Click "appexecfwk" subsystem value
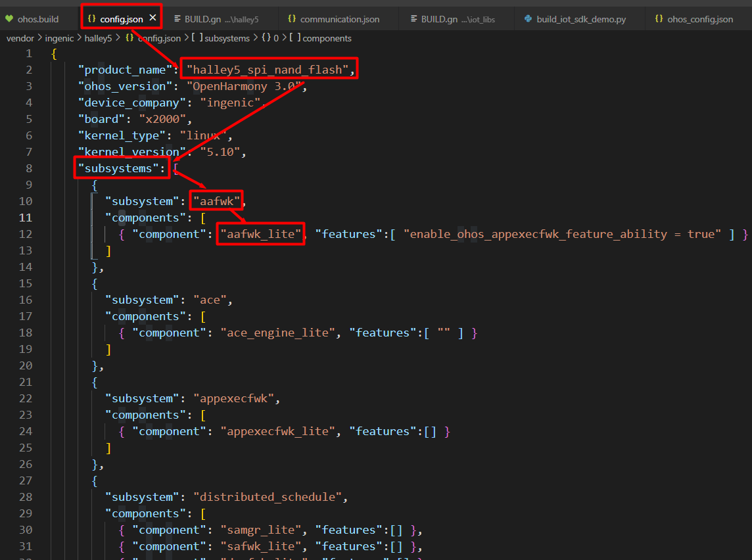Screen dimensions: 752x560 [x=233, y=398]
